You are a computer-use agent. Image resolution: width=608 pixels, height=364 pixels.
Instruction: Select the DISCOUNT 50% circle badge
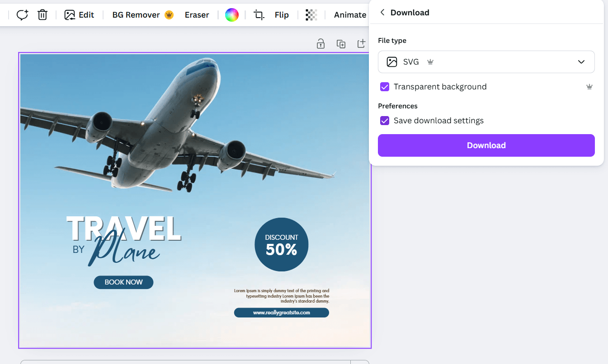pyautogui.click(x=282, y=245)
